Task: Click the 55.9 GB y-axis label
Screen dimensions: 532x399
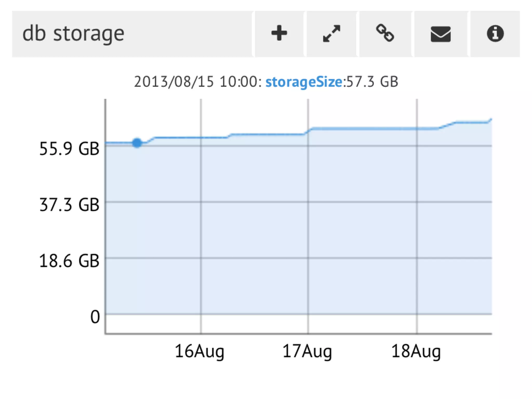Action: pos(69,149)
